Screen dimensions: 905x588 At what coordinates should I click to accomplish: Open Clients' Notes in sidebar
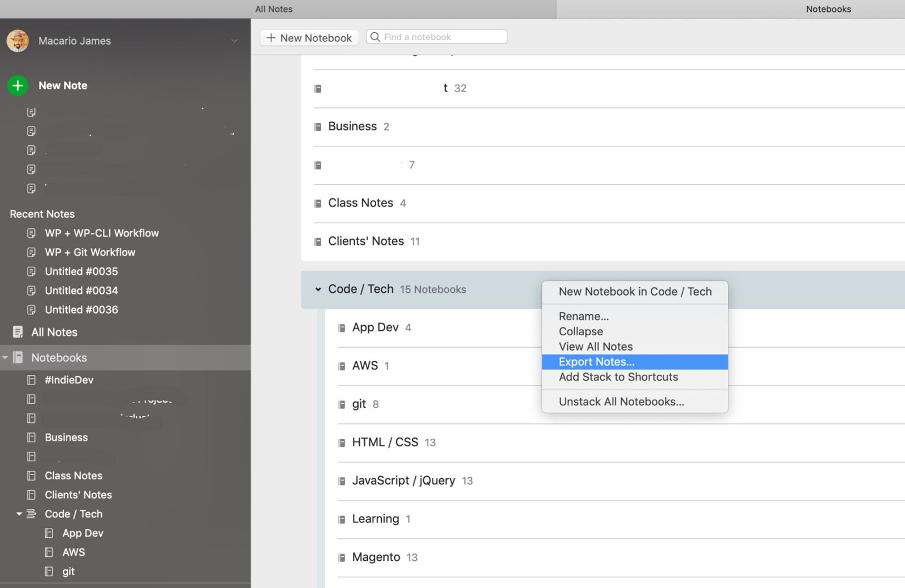[x=78, y=495]
